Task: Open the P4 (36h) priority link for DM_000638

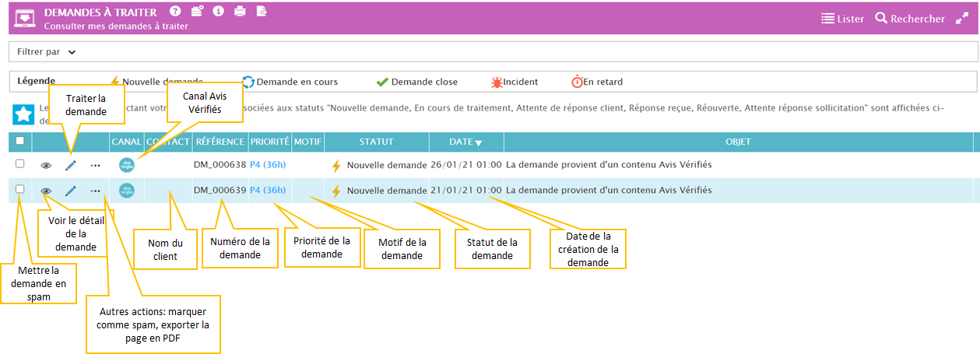Action: [268, 165]
